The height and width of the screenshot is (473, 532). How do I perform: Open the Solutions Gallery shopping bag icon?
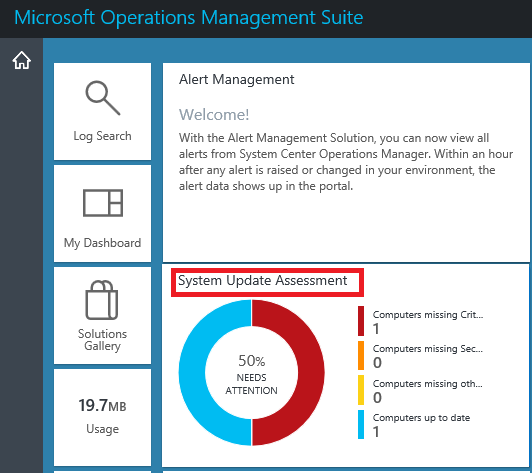tap(102, 300)
